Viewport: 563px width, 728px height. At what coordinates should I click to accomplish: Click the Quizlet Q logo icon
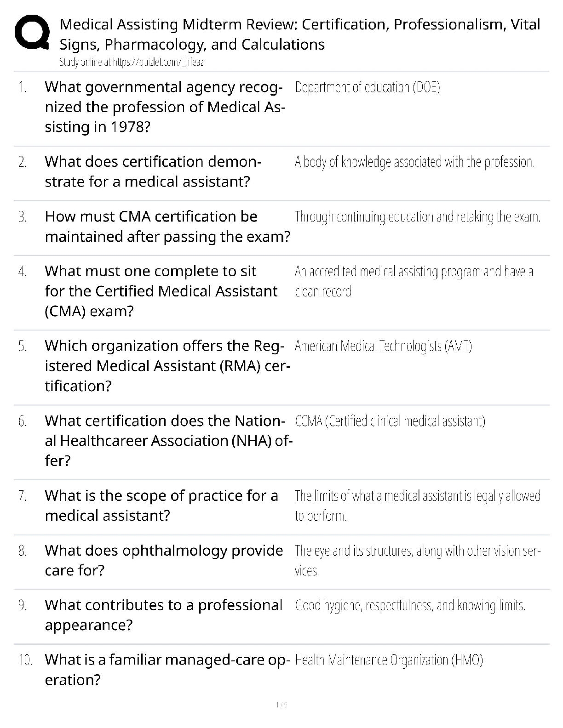click(x=32, y=32)
